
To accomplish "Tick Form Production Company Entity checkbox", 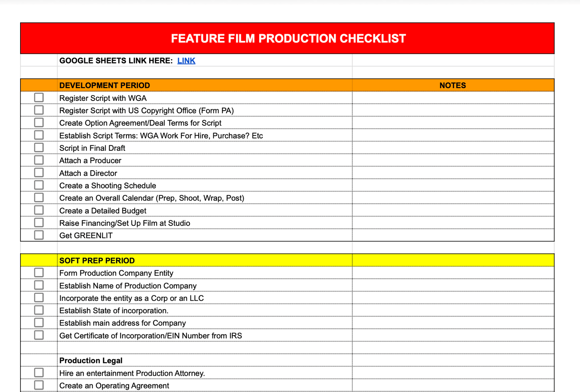I will 39,273.
